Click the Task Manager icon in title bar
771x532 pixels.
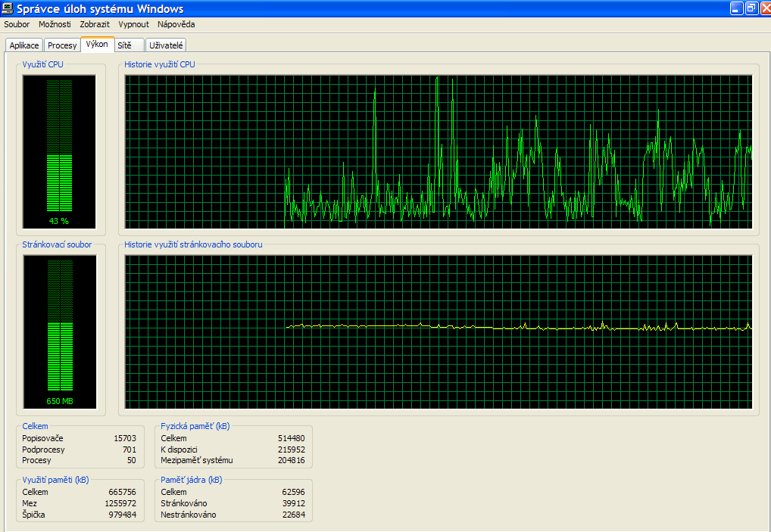click(8, 8)
